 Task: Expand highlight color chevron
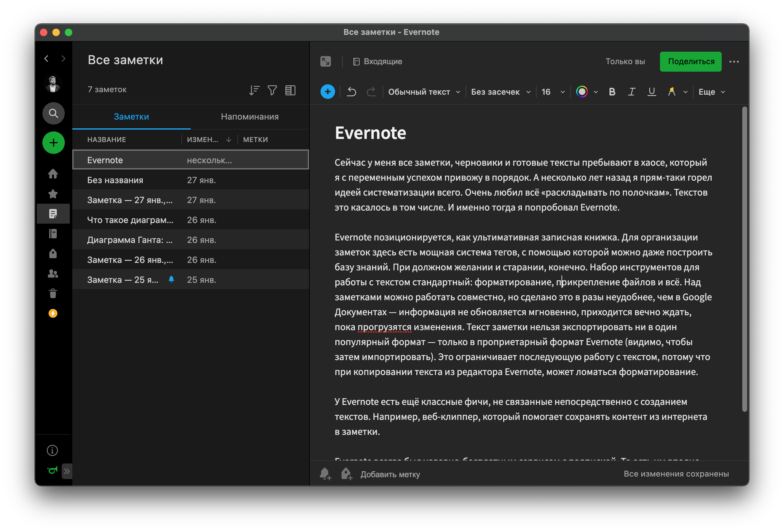[686, 92]
